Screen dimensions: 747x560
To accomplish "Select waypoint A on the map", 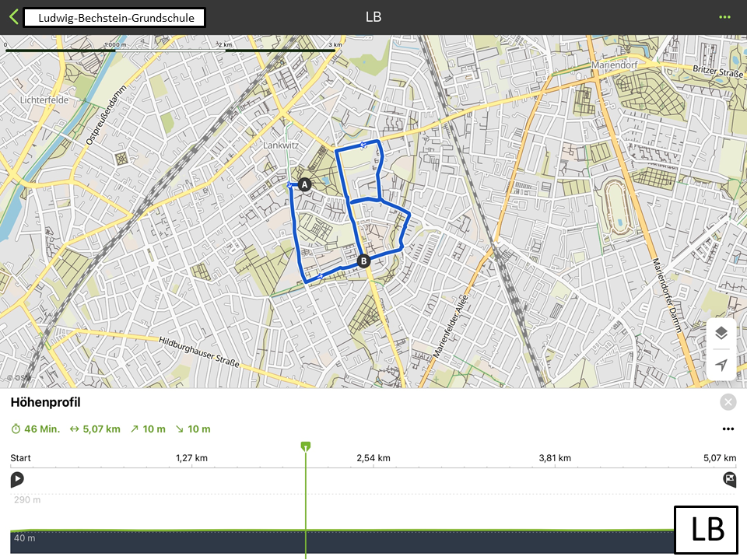I will pyautogui.click(x=304, y=185).
